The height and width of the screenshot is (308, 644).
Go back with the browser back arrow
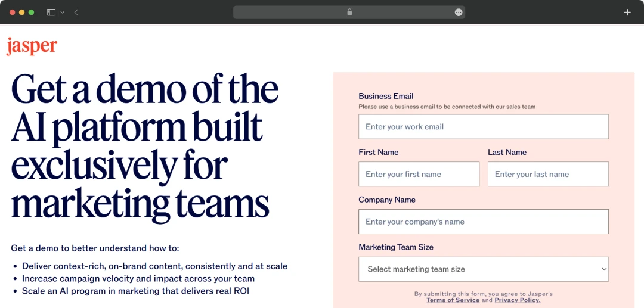(76, 13)
